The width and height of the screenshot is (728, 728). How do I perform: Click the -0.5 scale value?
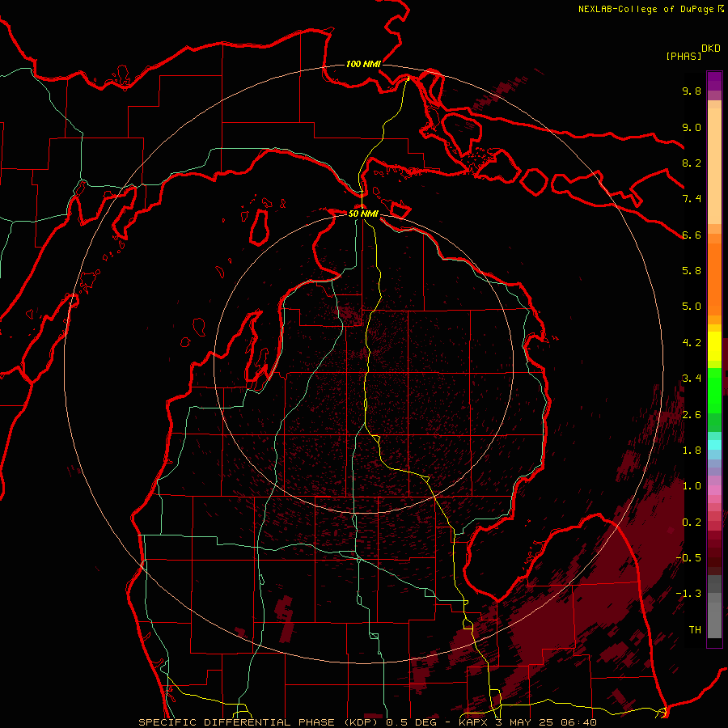click(688, 558)
